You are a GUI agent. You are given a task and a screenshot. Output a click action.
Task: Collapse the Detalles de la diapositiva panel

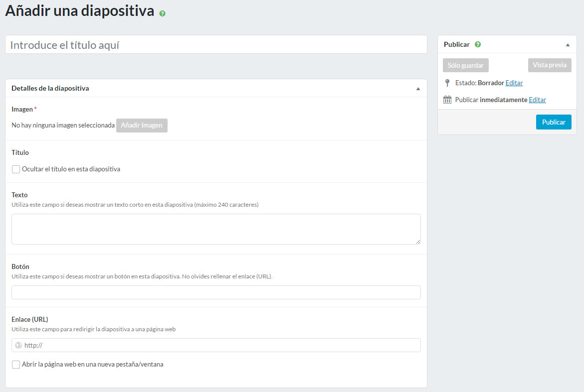(x=418, y=89)
